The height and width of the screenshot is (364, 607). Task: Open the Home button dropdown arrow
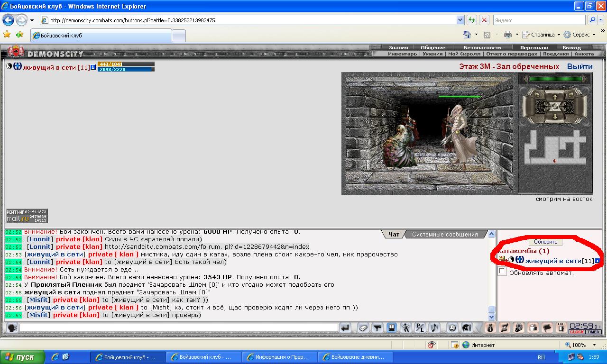(x=476, y=35)
